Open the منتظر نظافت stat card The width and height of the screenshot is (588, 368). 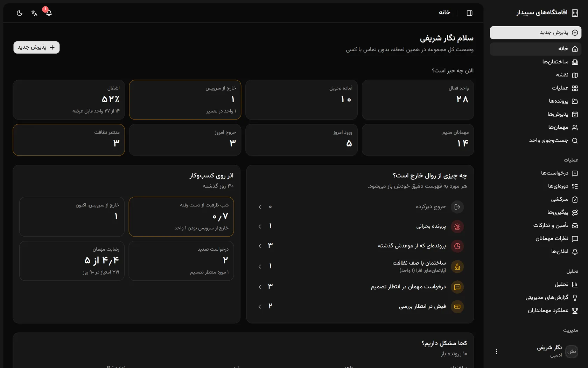[x=69, y=140]
